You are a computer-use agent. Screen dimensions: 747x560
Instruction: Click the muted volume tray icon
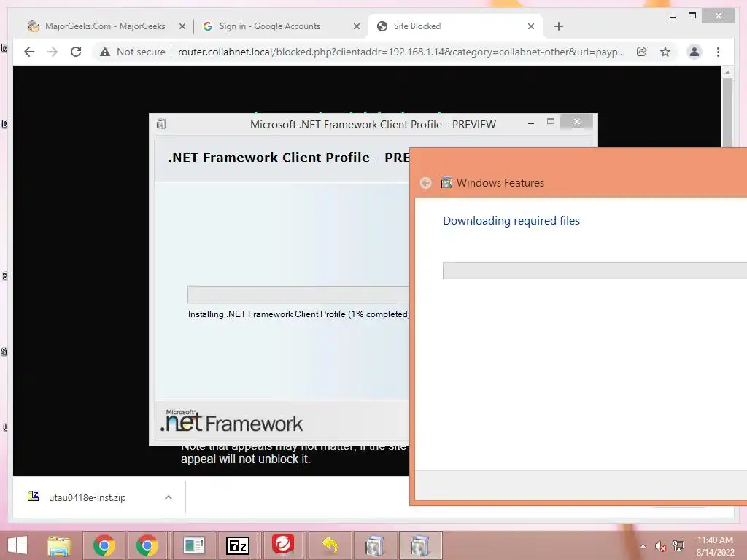click(660, 546)
